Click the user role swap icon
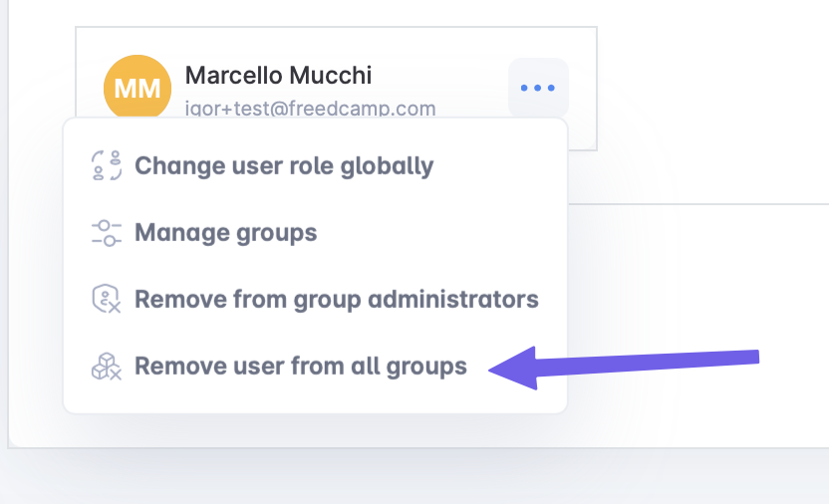Viewport: 829px width, 504px height. [x=106, y=165]
